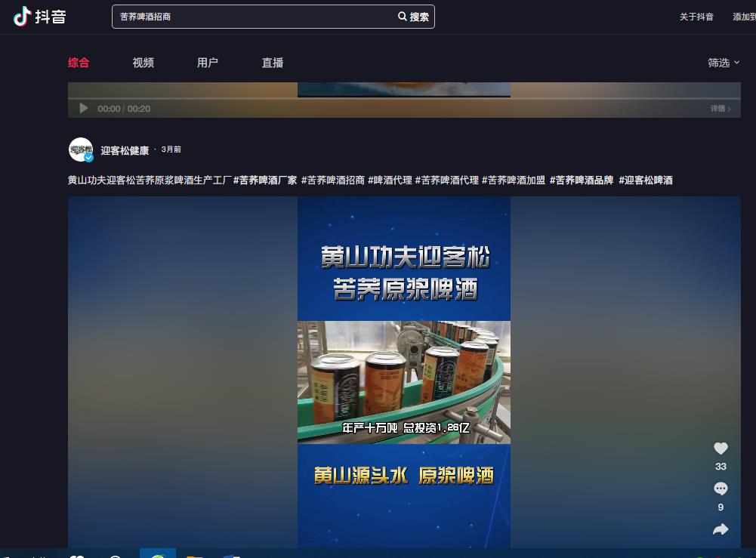The width and height of the screenshot is (756, 558).
Task: Like the video with heart icon
Action: pos(721,449)
